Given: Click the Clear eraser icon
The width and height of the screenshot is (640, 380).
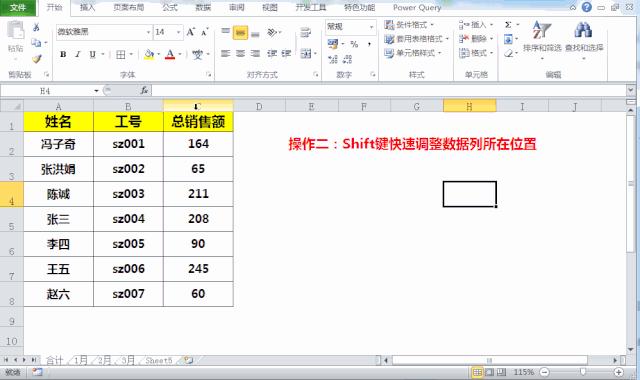Looking at the screenshot, I should click(x=508, y=53).
